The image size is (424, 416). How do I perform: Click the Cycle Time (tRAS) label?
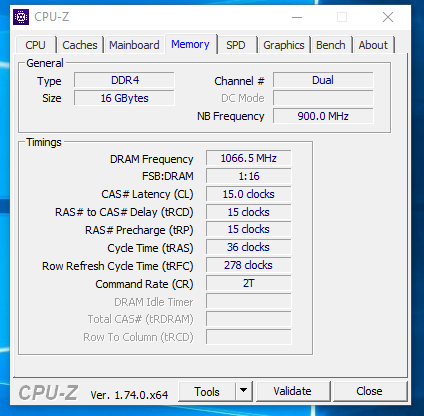point(150,248)
